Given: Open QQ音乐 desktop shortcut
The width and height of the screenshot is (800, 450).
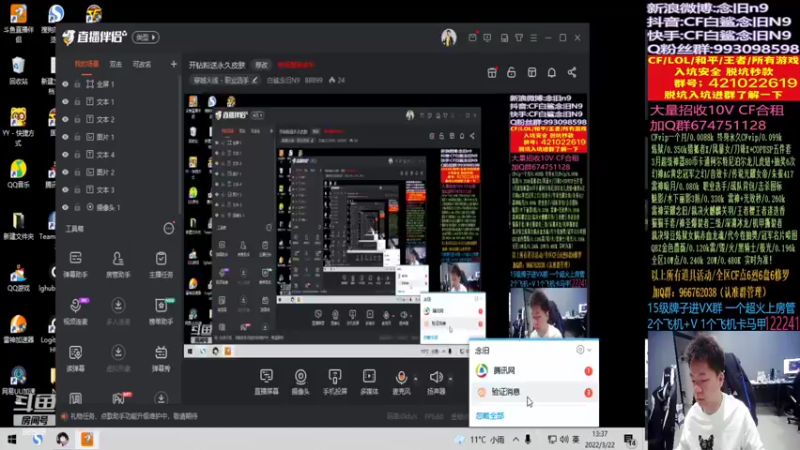Looking at the screenshot, I should pos(18,174).
